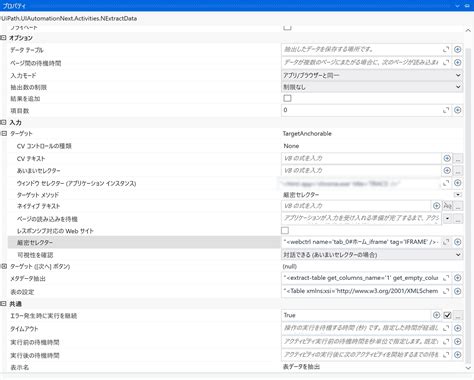
Task: Click the scrollbar up arrow
Action: (468, 31)
